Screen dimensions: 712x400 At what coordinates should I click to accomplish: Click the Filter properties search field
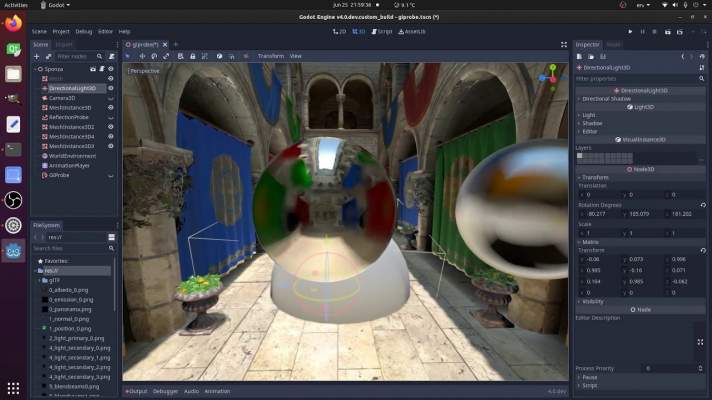tap(641, 79)
